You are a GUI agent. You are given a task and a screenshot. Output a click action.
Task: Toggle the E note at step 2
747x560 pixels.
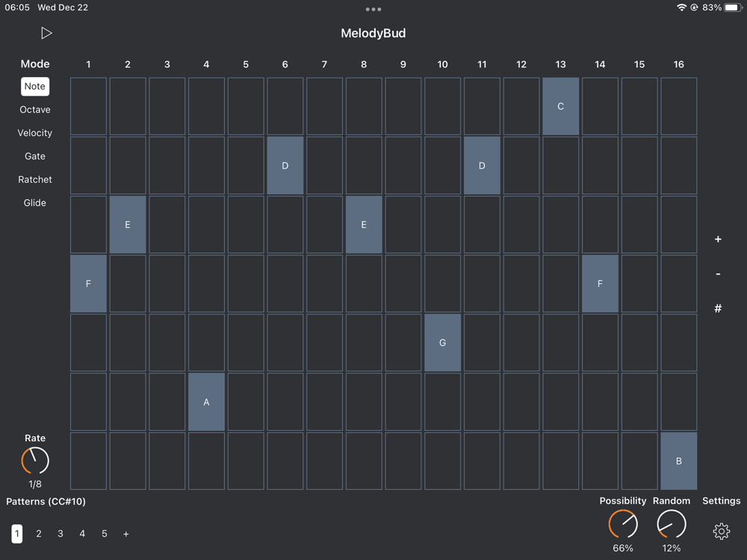(x=128, y=225)
